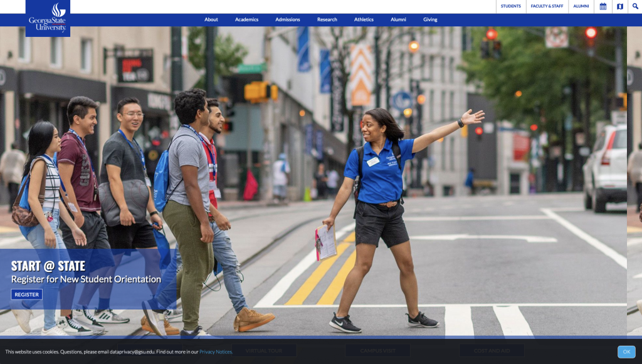The image size is (642, 364).
Task: Go to the Faculty & Staff link
Action: point(547,6)
